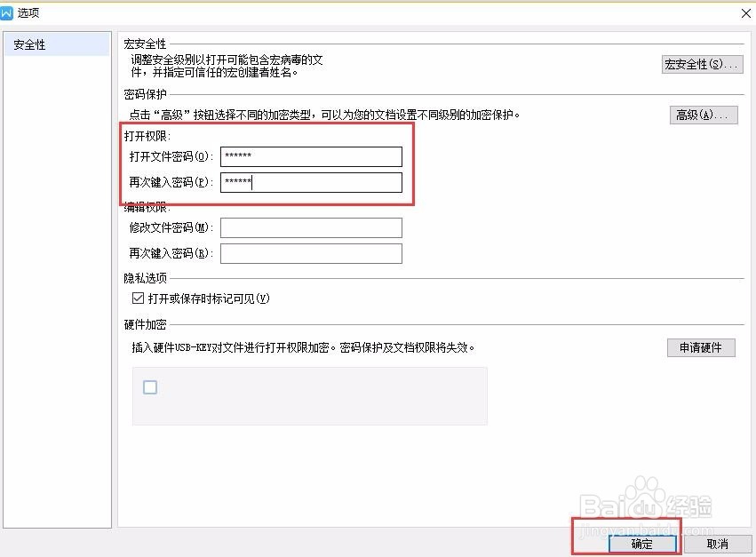Click the 宏安全性 section heading text
Image resolution: width=756 pixels, height=557 pixels.
click(x=145, y=44)
